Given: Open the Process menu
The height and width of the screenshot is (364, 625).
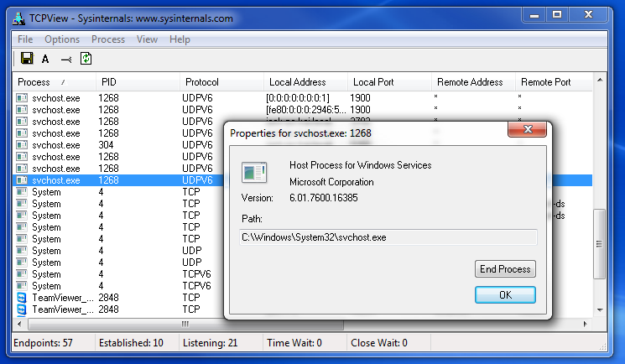Looking at the screenshot, I should [x=108, y=39].
